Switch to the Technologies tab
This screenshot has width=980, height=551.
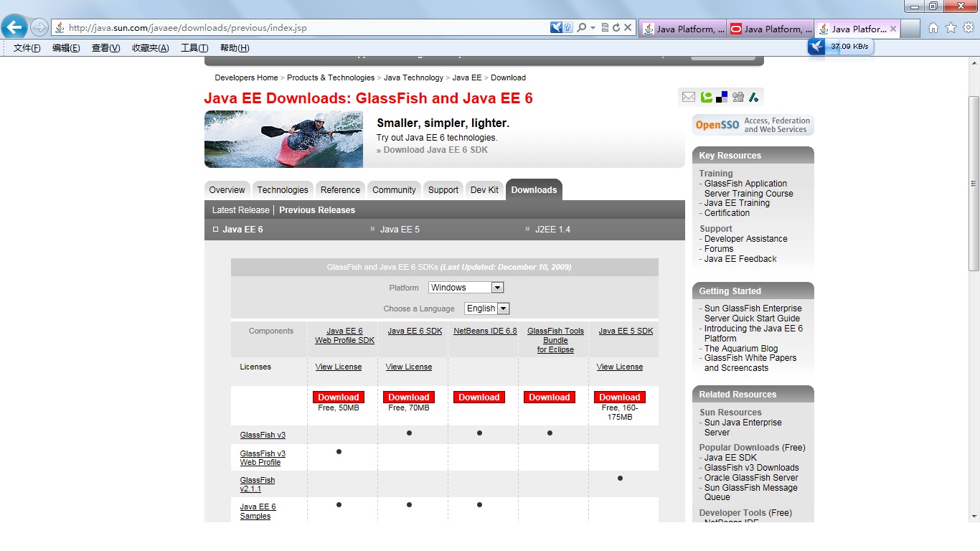coord(283,190)
